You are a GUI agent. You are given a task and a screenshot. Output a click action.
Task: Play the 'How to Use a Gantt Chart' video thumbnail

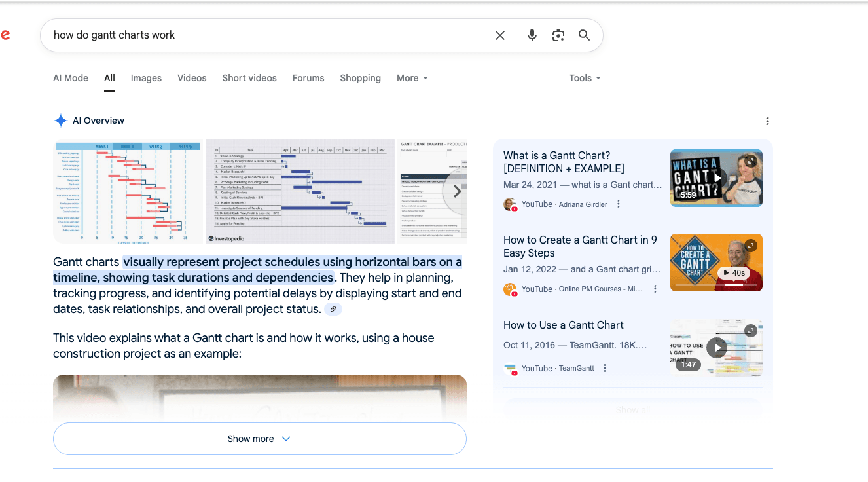point(716,347)
